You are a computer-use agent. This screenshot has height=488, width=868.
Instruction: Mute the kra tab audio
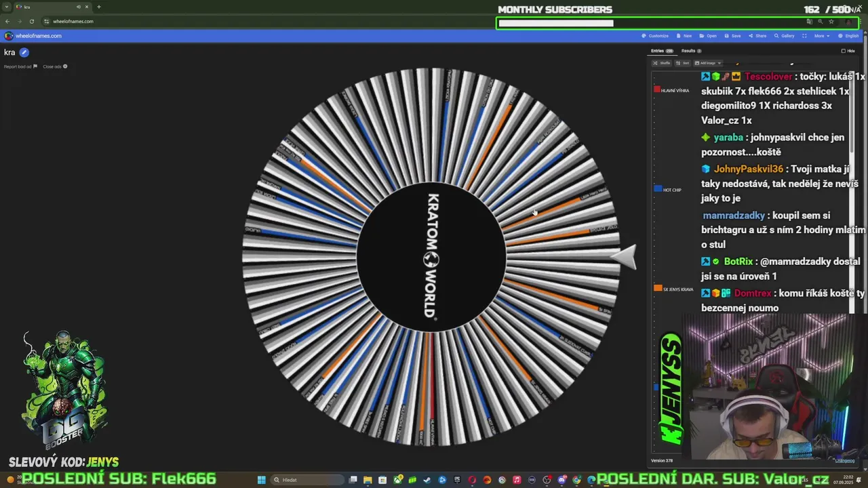[78, 7]
